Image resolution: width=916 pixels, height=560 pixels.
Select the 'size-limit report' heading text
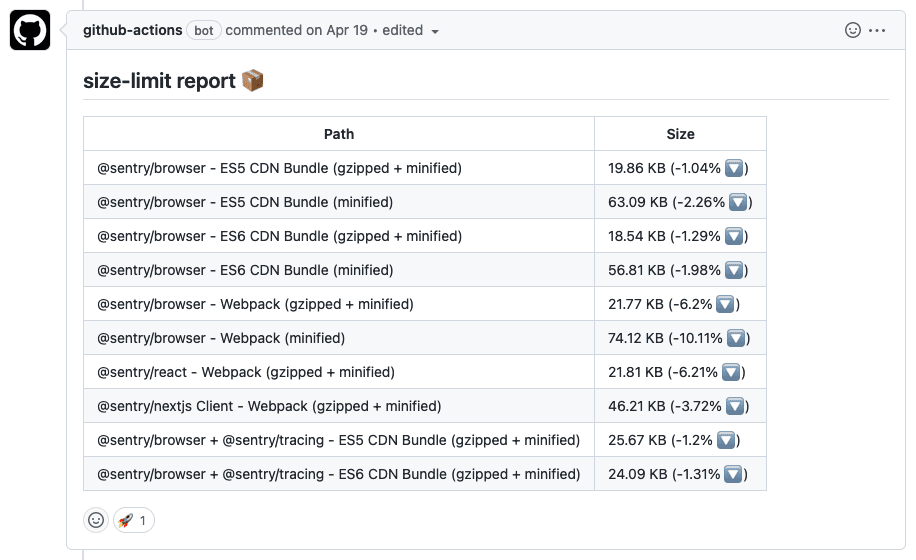pos(159,81)
